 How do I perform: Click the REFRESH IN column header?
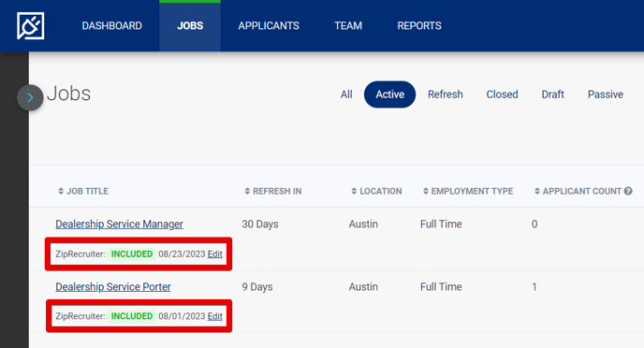pyautogui.click(x=277, y=191)
